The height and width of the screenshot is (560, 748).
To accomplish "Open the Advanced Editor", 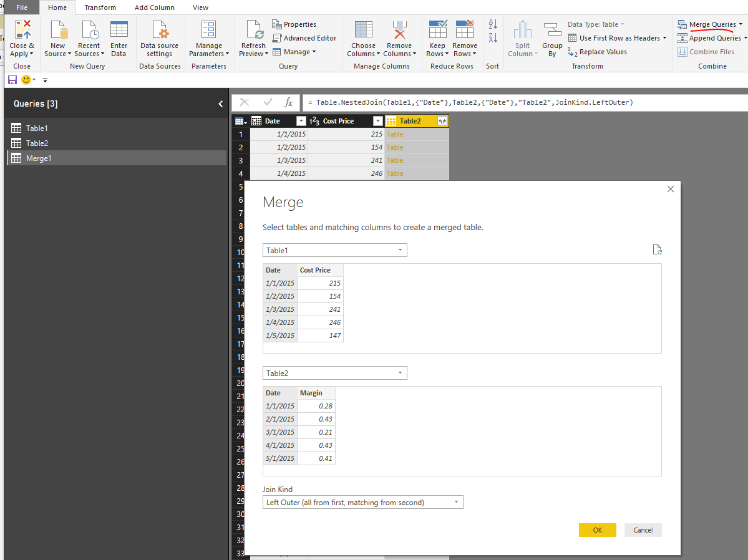I will [x=304, y=38].
